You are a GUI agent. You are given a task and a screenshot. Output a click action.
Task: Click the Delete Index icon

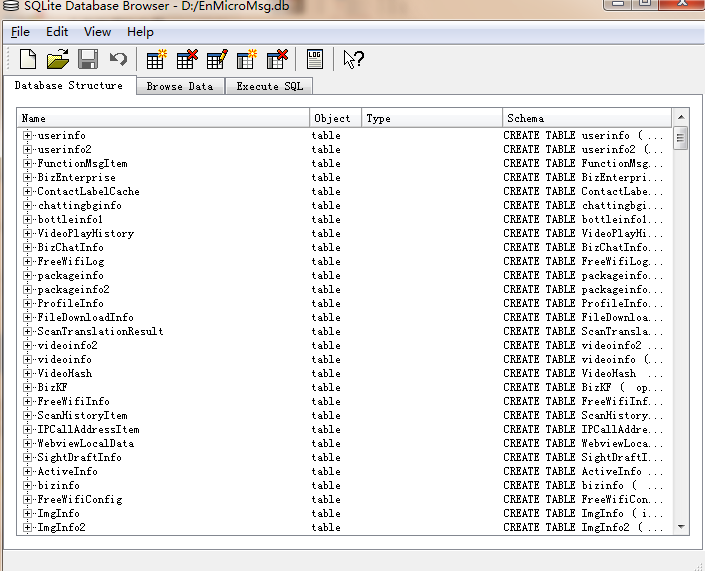277,59
